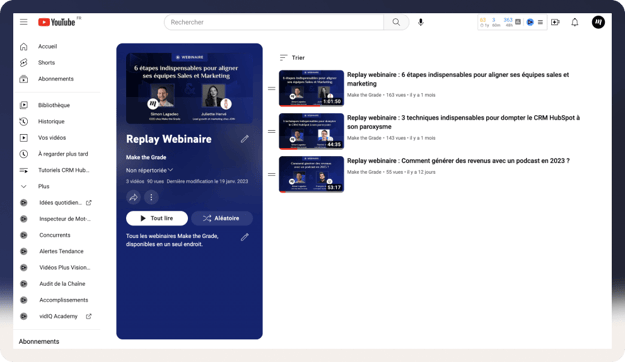
Task: Click the YouTube logo
Action: (x=57, y=22)
